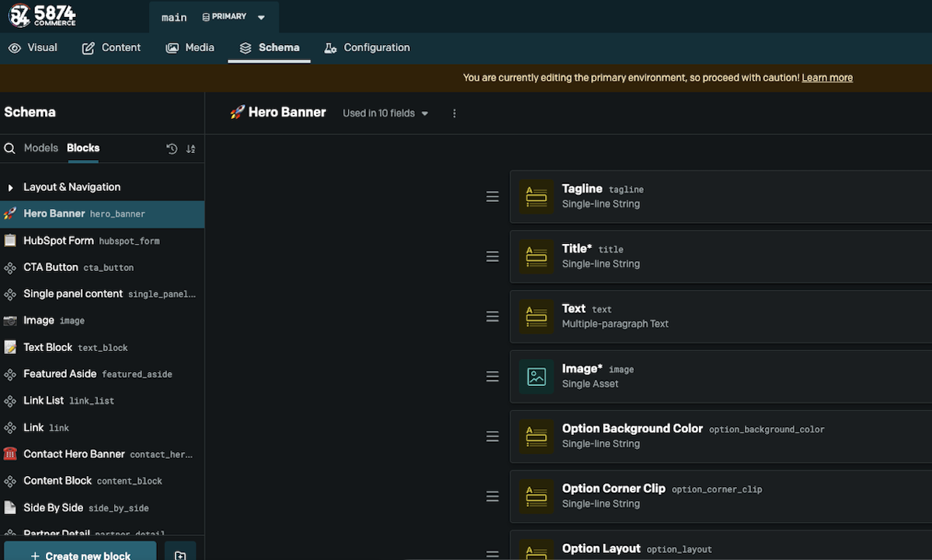The width and height of the screenshot is (932, 560).
Task: Select the Hero Banner block
Action: (x=102, y=214)
